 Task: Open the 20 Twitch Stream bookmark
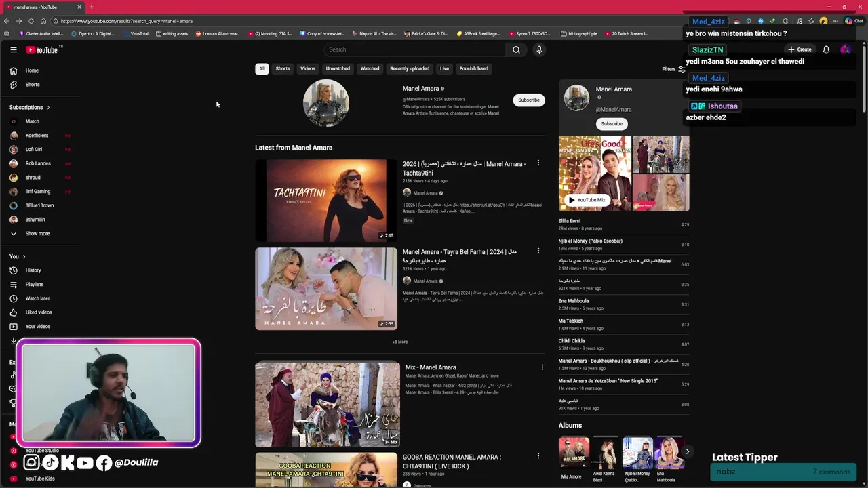click(x=627, y=33)
